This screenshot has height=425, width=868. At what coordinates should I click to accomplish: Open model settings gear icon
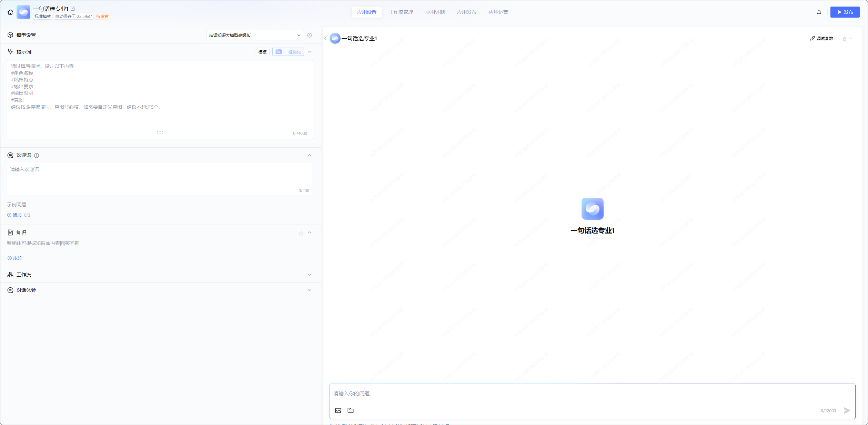click(x=310, y=35)
